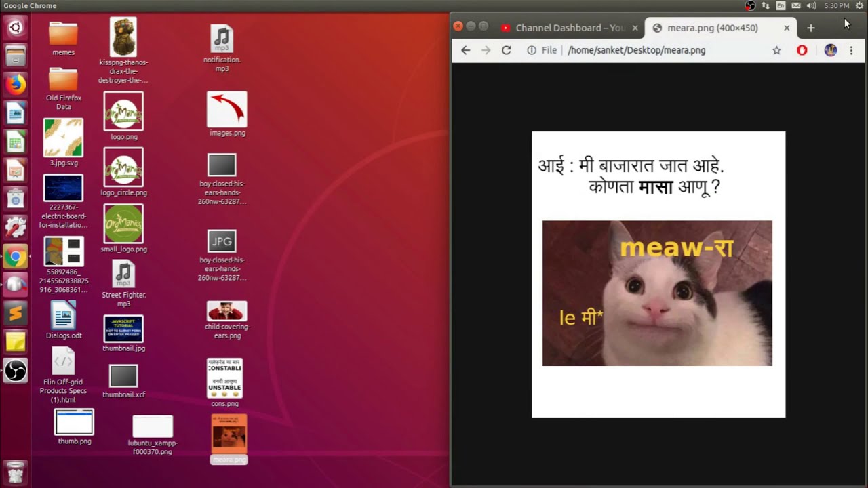Open the mail messaging indicator

coord(796,5)
